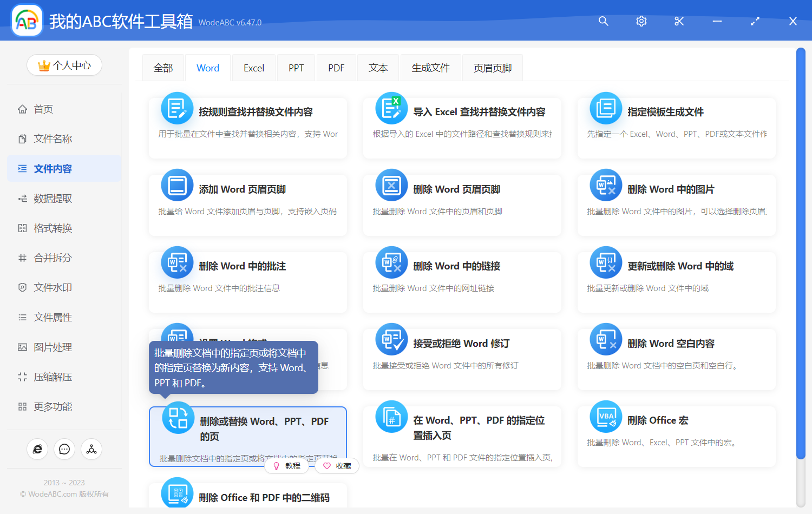This screenshot has height=514, width=812.
Task: Click the scissors screenshot icon in title bar
Action: point(679,21)
